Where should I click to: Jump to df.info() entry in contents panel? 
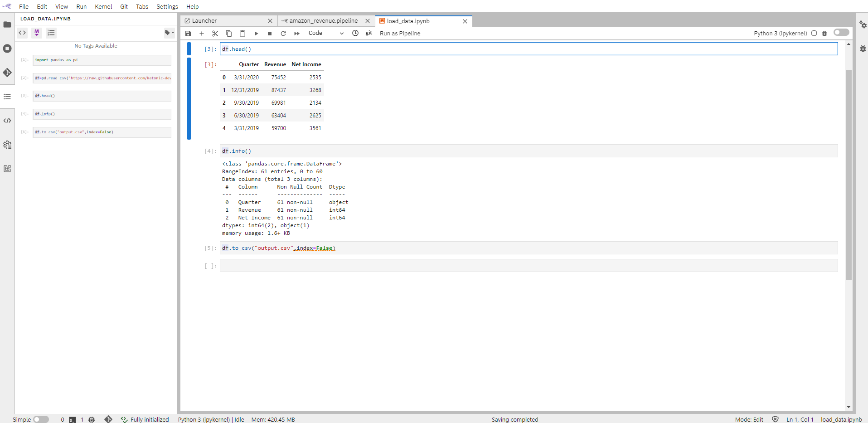click(102, 114)
